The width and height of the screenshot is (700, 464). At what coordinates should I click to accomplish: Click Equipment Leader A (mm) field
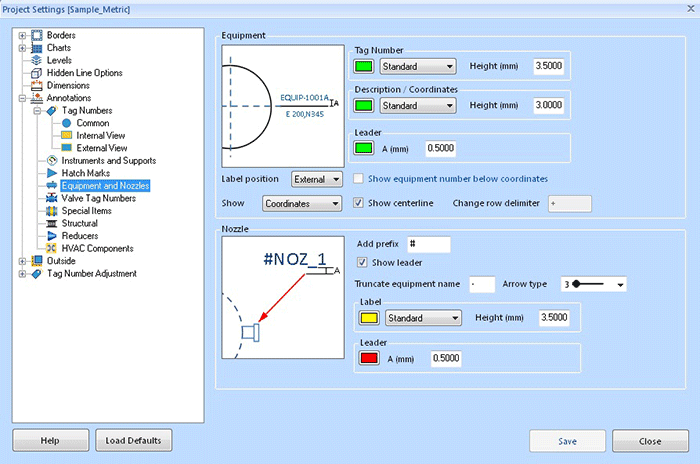pyautogui.click(x=441, y=148)
